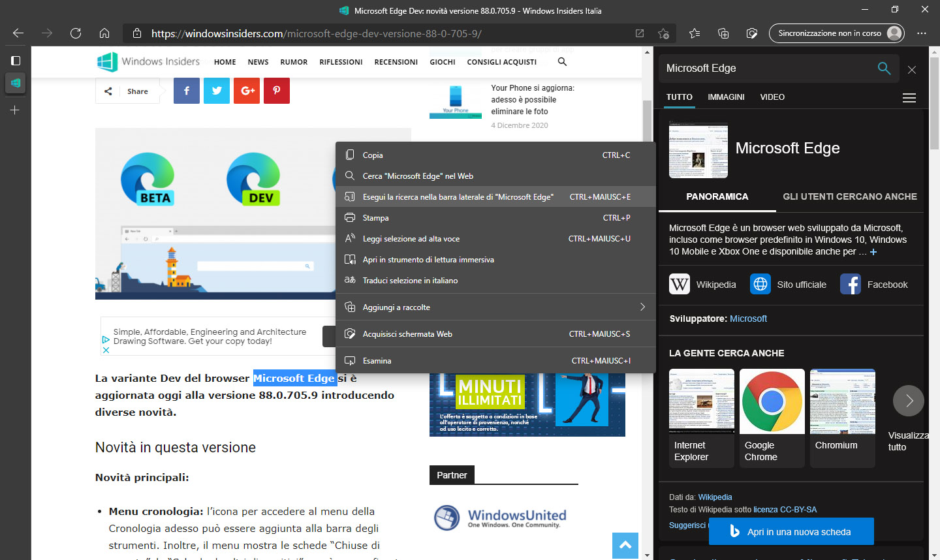Show next related searches with arrow
This screenshot has width=940, height=560.
point(909,401)
